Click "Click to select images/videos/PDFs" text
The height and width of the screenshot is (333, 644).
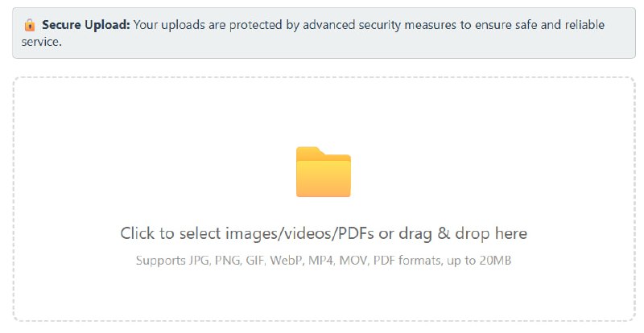(247, 233)
